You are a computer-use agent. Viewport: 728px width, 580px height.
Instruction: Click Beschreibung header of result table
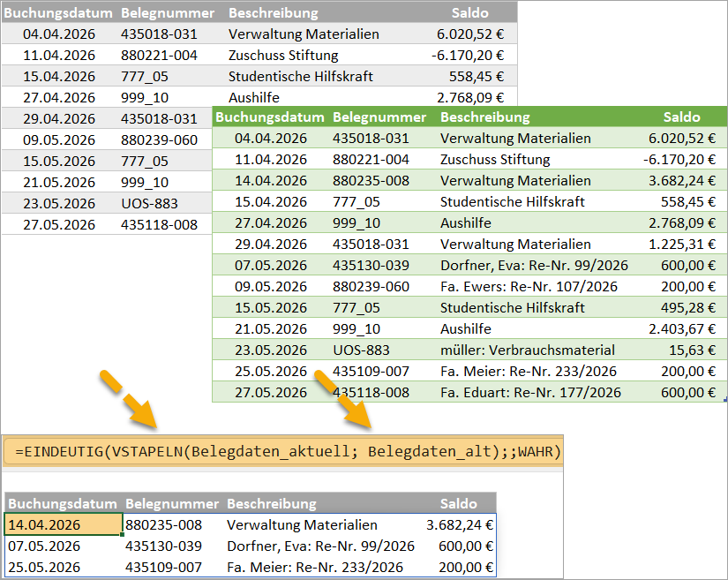tap(272, 504)
